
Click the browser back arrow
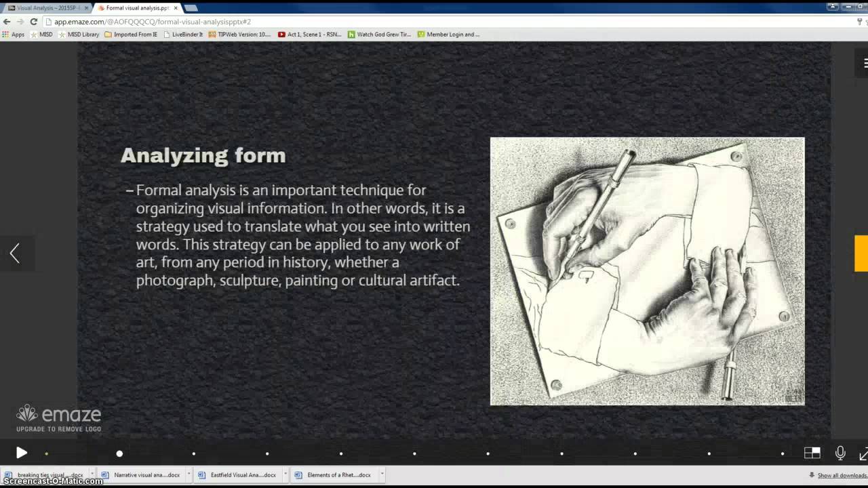[x=7, y=22]
